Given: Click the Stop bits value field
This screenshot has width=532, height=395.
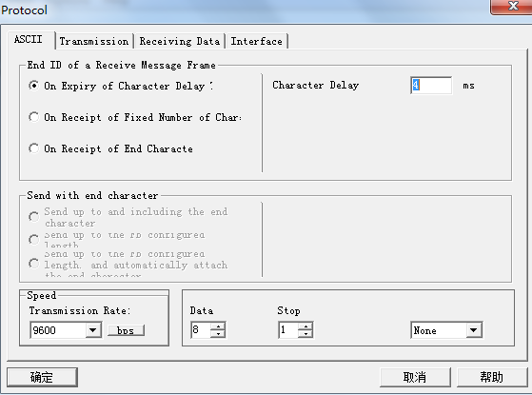Looking at the screenshot, I should [288, 330].
